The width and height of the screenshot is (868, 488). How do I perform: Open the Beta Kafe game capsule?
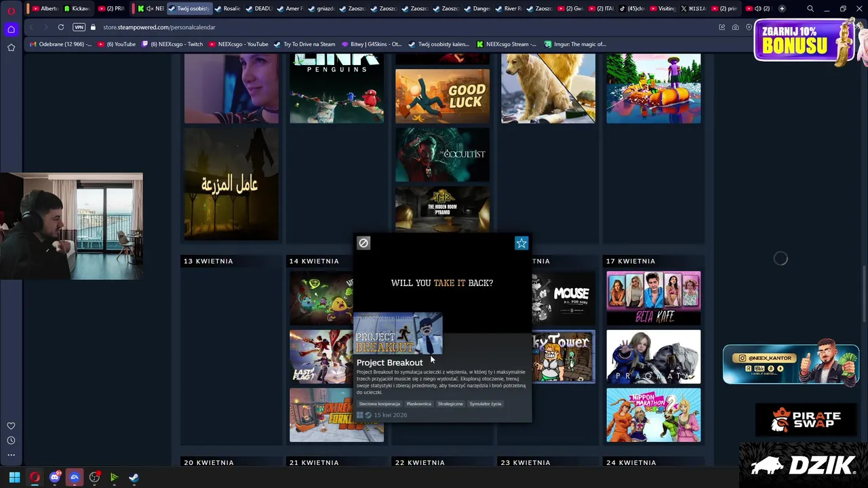(654, 298)
